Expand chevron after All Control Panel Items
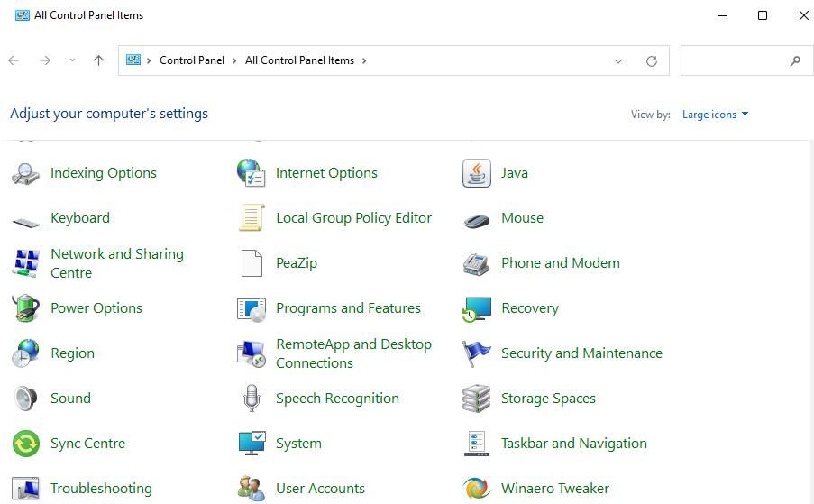Viewport: 814px width, 504px height. tap(364, 60)
